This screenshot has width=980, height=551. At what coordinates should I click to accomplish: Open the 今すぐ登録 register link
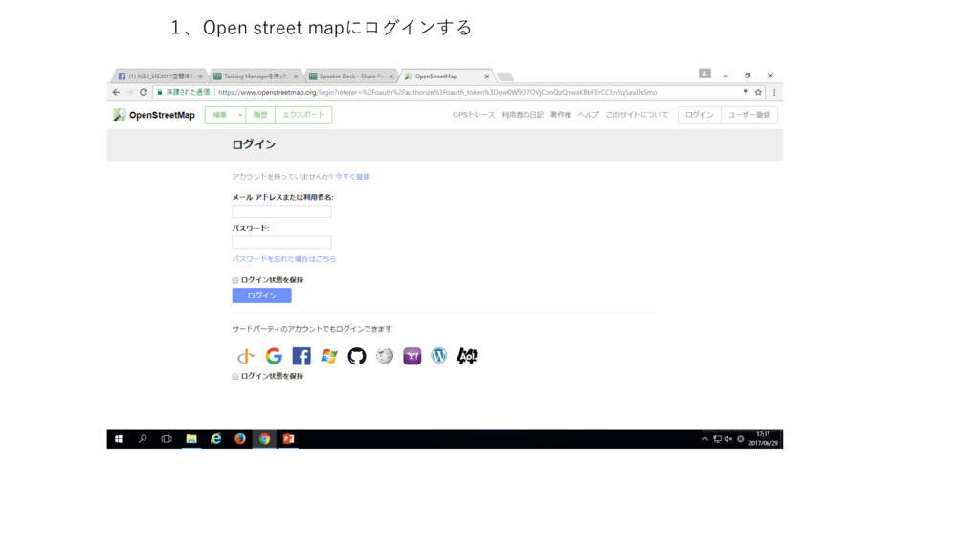pos(352,177)
